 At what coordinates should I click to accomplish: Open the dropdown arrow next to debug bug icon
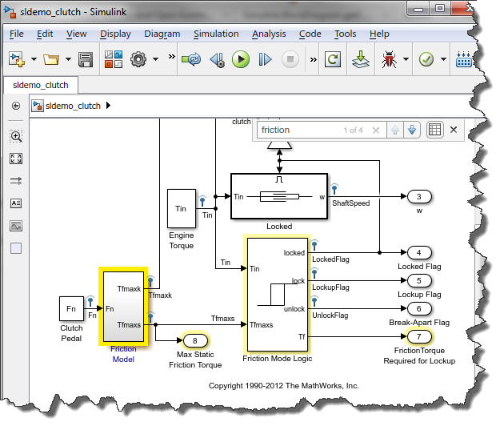pyautogui.click(x=406, y=59)
